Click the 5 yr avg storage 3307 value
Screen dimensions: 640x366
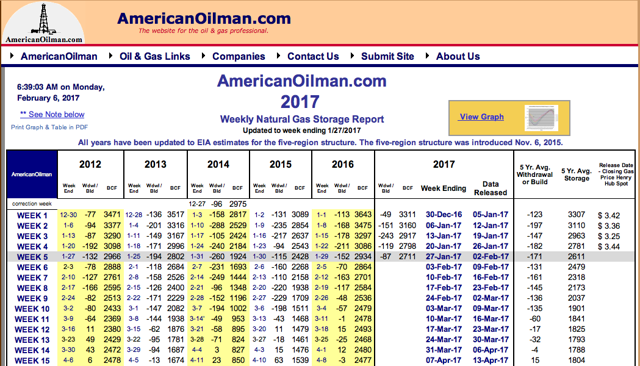coord(576,215)
